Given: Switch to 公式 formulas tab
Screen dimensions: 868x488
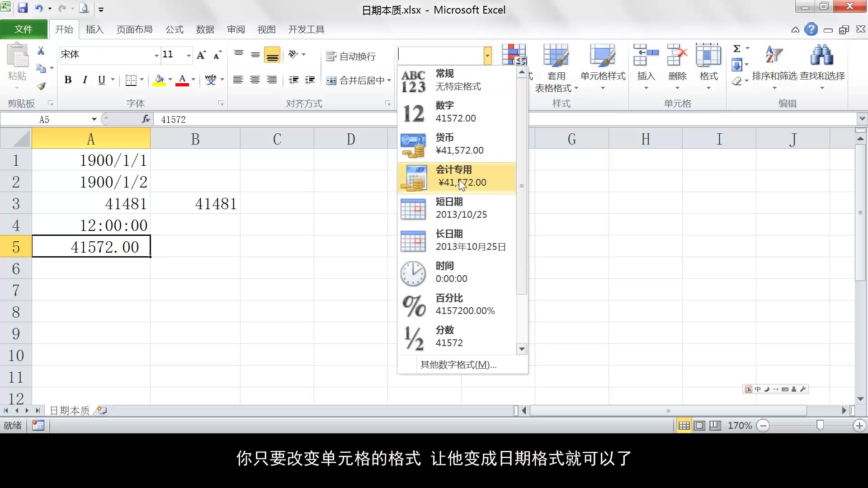Looking at the screenshot, I should point(175,29).
